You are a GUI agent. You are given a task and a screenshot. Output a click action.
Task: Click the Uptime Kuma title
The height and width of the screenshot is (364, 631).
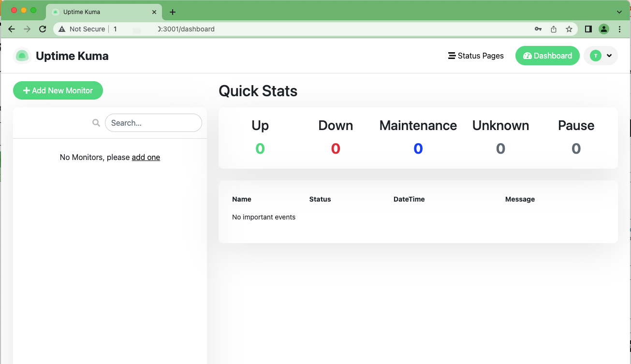(x=72, y=56)
